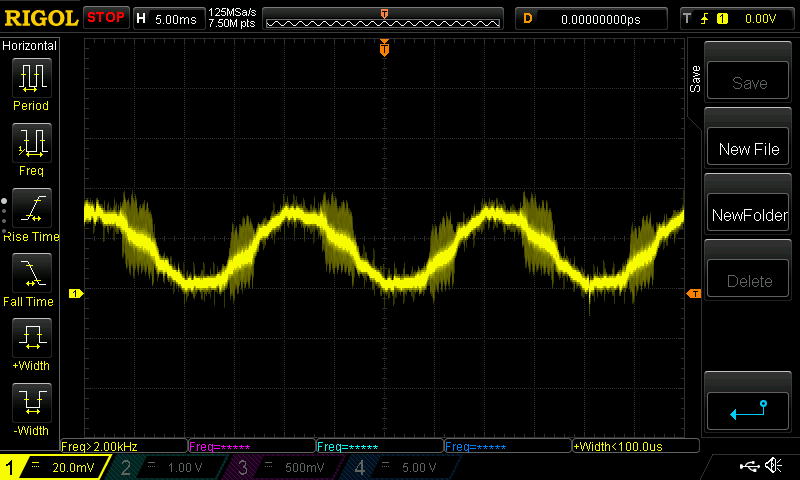Image resolution: width=800 pixels, height=480 pixels.
Task: Create a New File
Action: [x=749, y=149]
